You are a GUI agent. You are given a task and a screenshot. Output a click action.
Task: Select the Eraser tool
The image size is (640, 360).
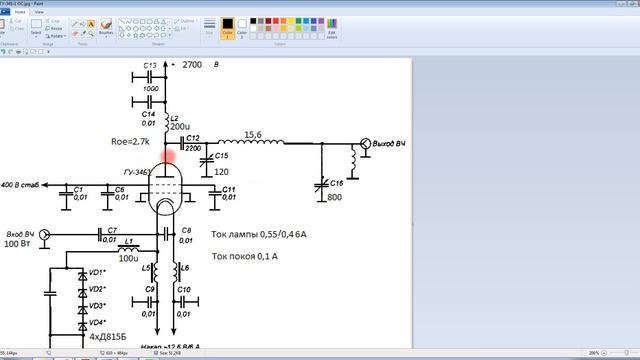pyautogui.click(x=75, y=33)
